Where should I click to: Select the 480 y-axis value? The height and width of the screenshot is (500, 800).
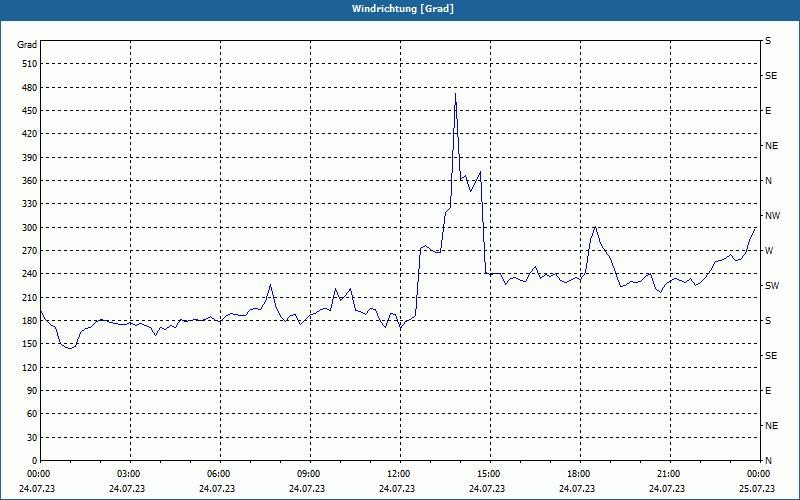pyautogui.click(x=30, y=88)
